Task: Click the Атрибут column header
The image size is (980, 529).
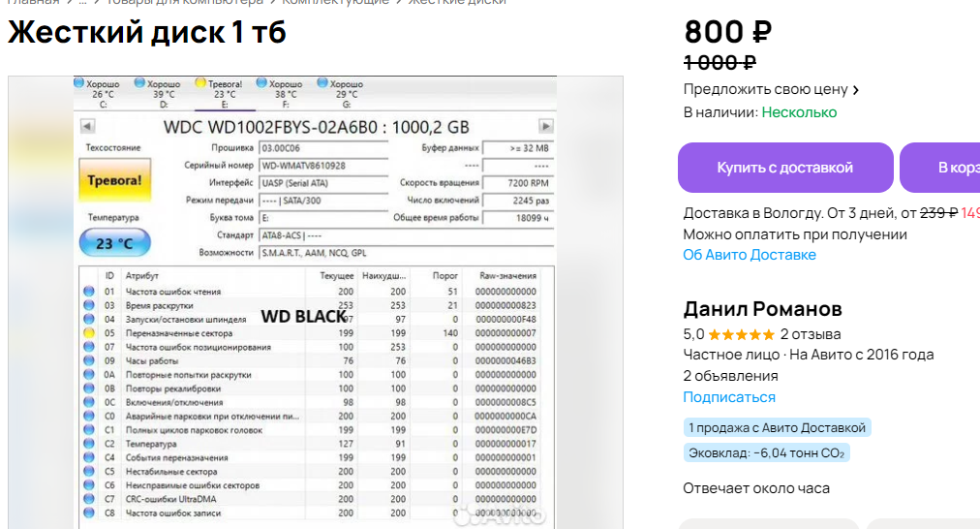Action: pos(142,276)
